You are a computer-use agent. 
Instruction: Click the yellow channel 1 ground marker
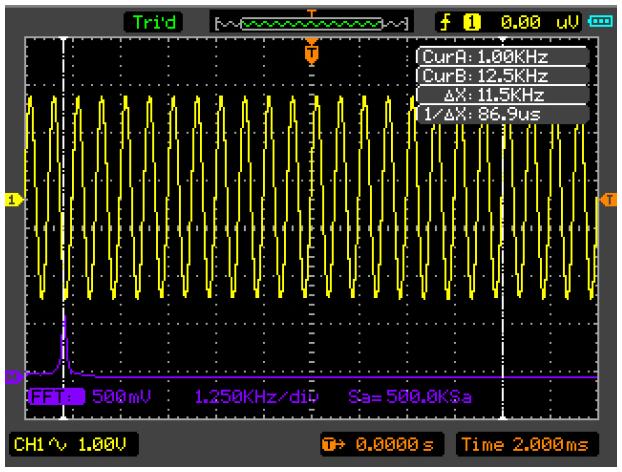[13, 200]
